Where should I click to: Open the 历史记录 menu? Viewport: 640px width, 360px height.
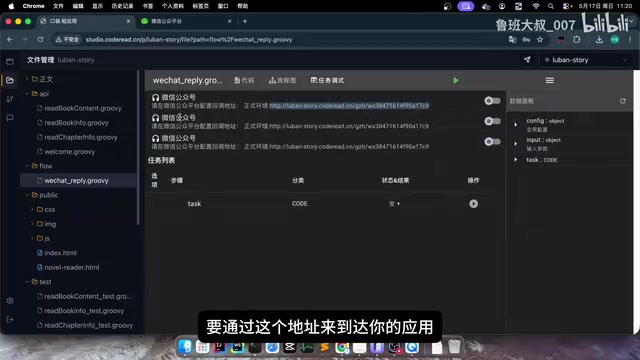click(x=122, y=6)
